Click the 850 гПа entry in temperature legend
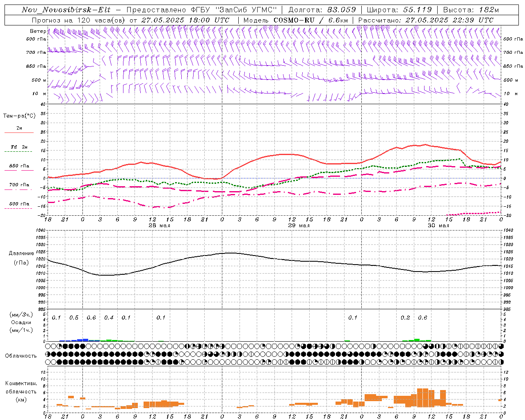This screenshot has height=420, width=525. (x=19, y=166)
